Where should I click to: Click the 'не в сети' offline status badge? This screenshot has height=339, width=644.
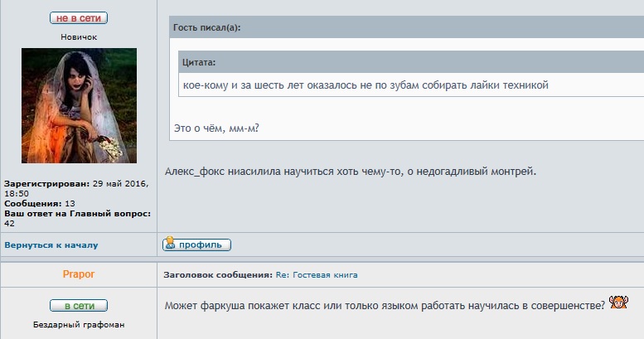click(79, 18)
